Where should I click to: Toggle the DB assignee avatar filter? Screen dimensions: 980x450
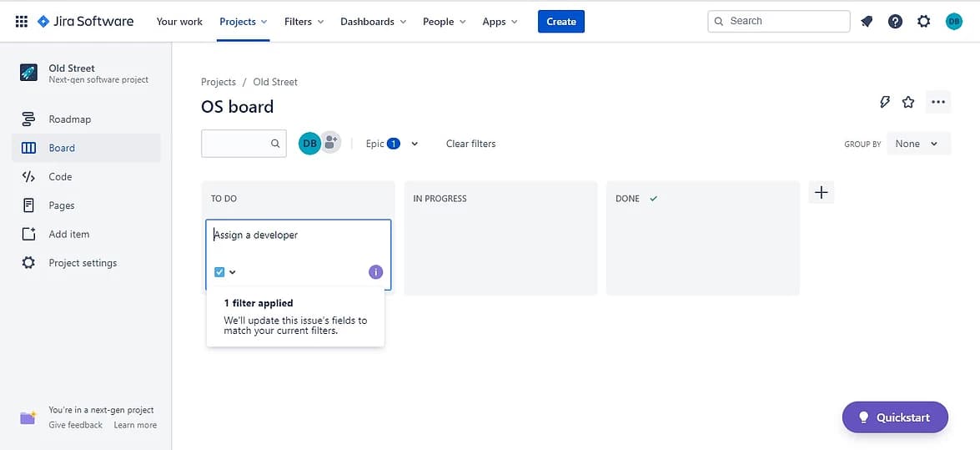tap(309, 144)
